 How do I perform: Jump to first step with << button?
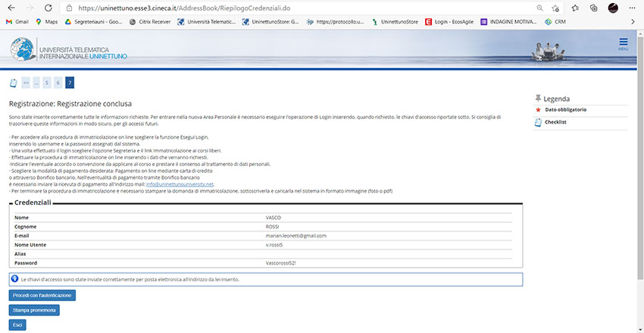tap(26, 82)
